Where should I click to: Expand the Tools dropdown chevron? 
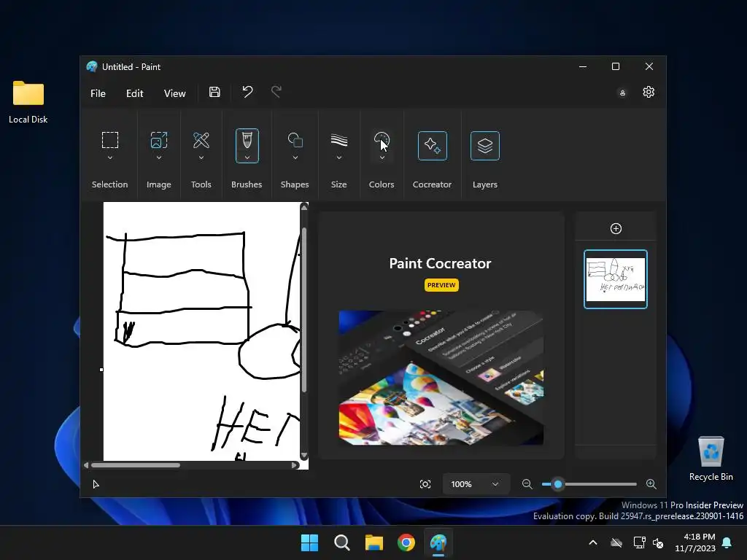pos(201,157)
